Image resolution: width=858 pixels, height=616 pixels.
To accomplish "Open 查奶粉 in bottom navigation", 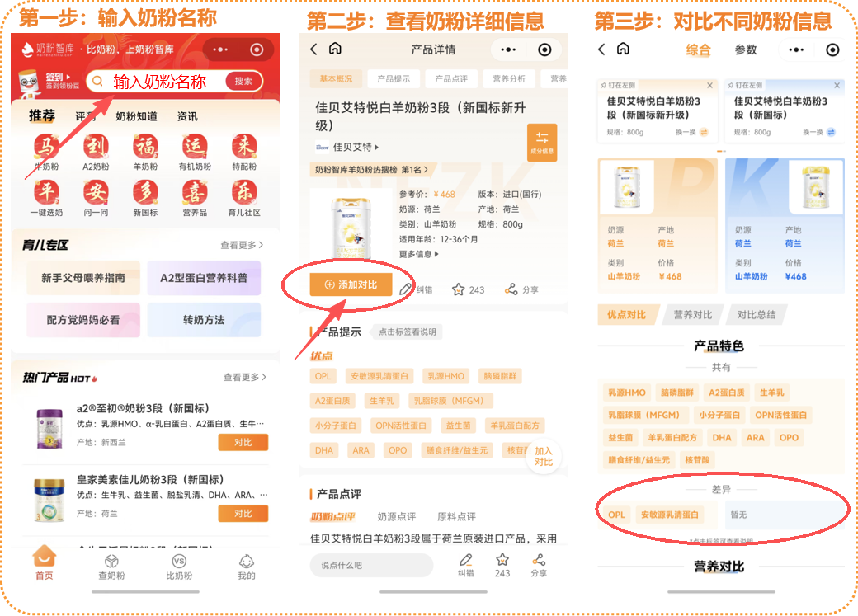I will point(111,567).
